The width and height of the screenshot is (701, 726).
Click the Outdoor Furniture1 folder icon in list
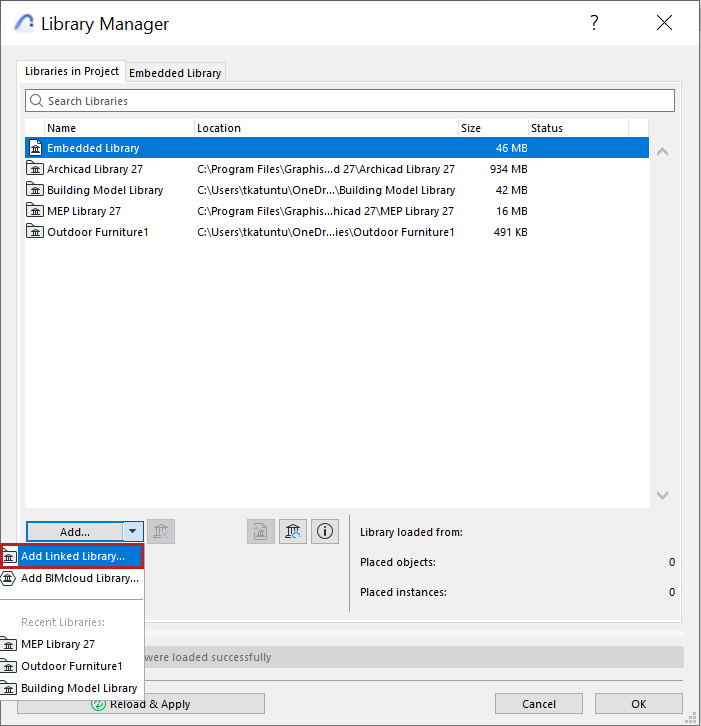click(35, 232)
